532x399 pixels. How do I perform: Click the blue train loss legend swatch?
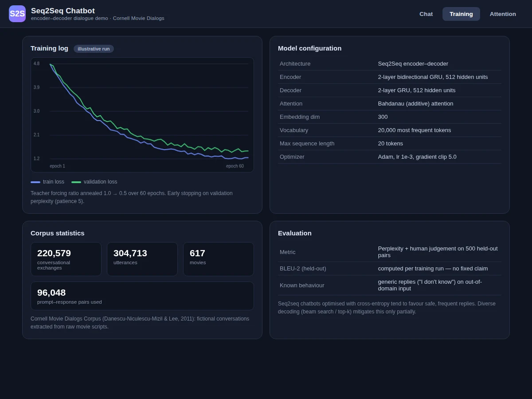click(x=35, y=182)
